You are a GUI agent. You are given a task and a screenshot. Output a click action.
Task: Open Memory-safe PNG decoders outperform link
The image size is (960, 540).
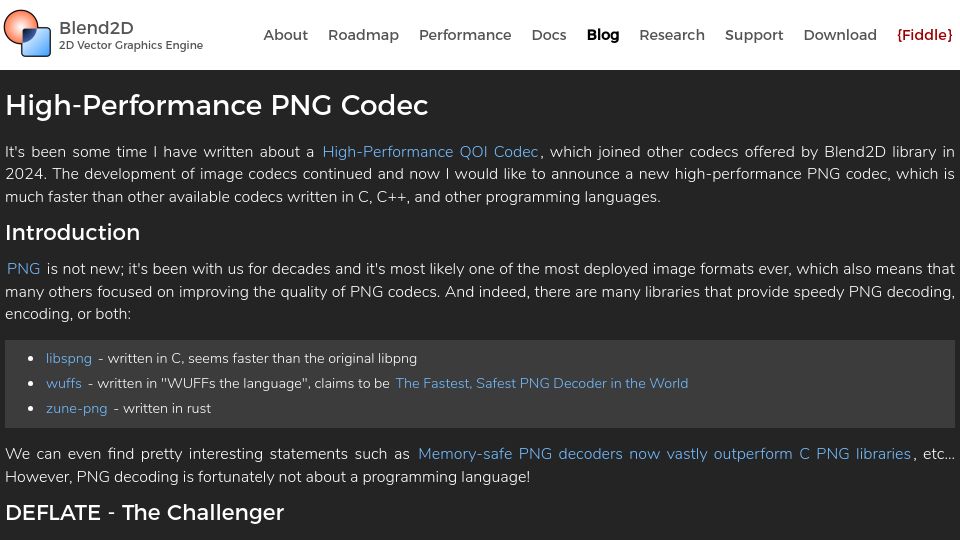[664, 454]
